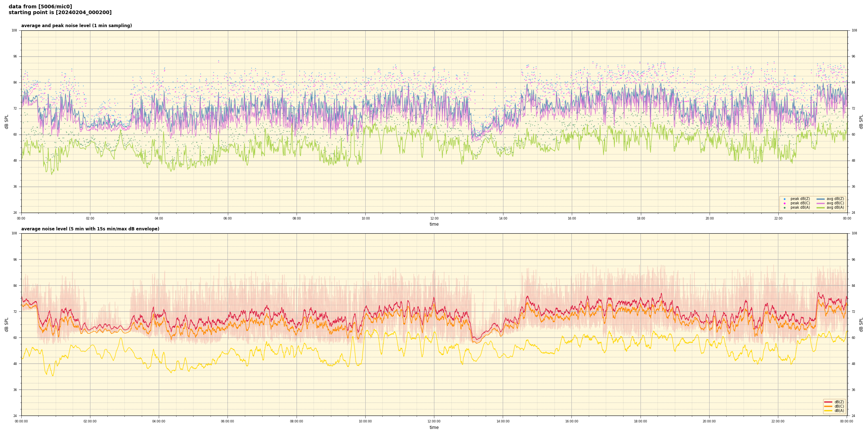
Task: Click the avg dB(C) pink line swatch
Action: coord(821,203)
